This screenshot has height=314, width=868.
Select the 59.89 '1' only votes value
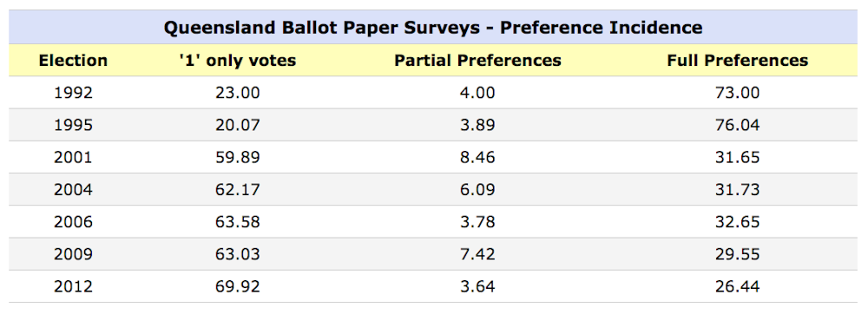pyautogui.click(x=238, y=158)
